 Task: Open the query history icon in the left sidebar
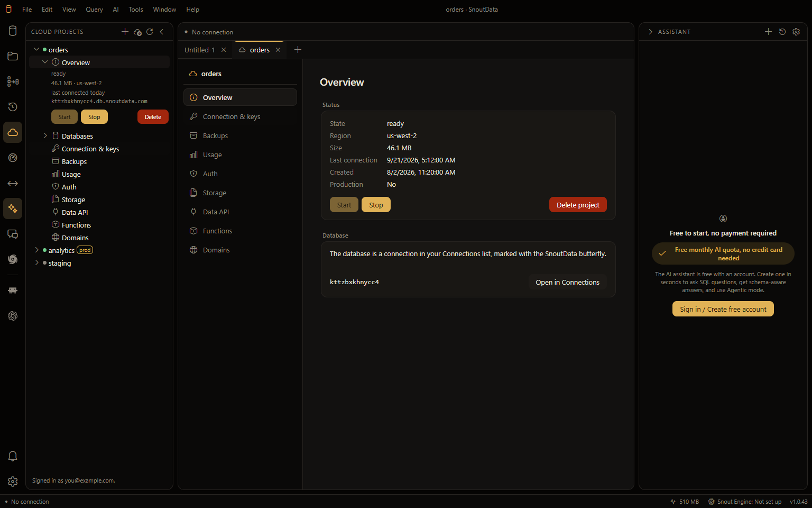click(13, 107)
